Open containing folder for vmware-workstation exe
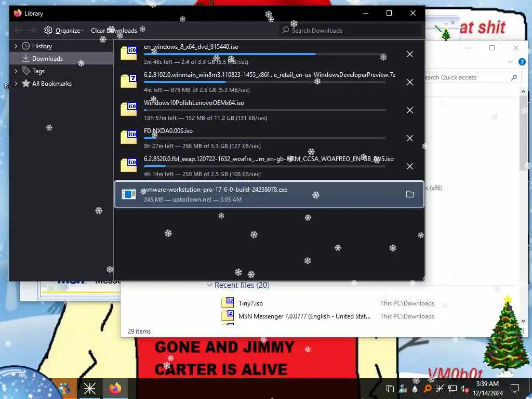 pos(410,194)
